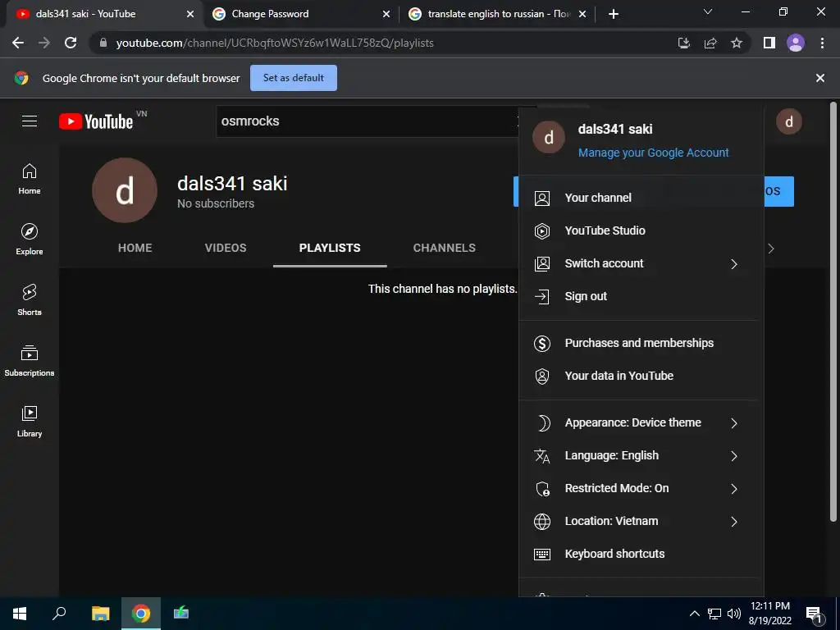Open Chrome three-dot menu
The image size is (840, 630).
[822, 43]
